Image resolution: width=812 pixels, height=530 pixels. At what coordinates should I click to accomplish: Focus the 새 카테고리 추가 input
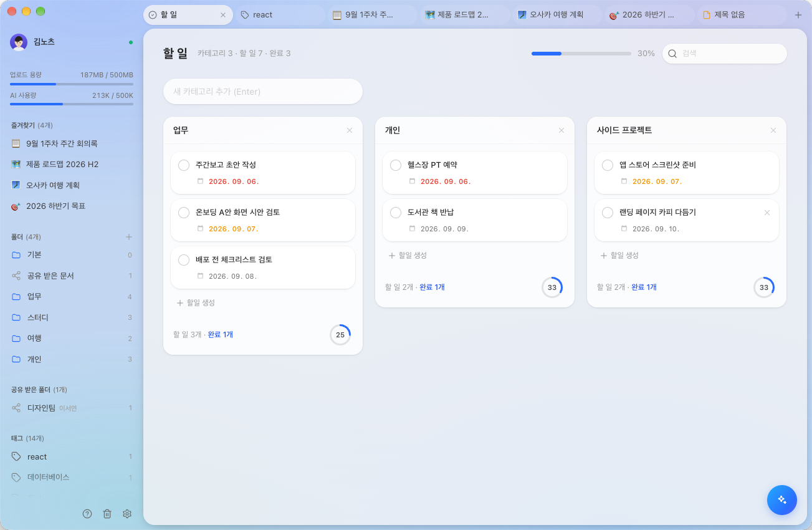tap(263, 92)
